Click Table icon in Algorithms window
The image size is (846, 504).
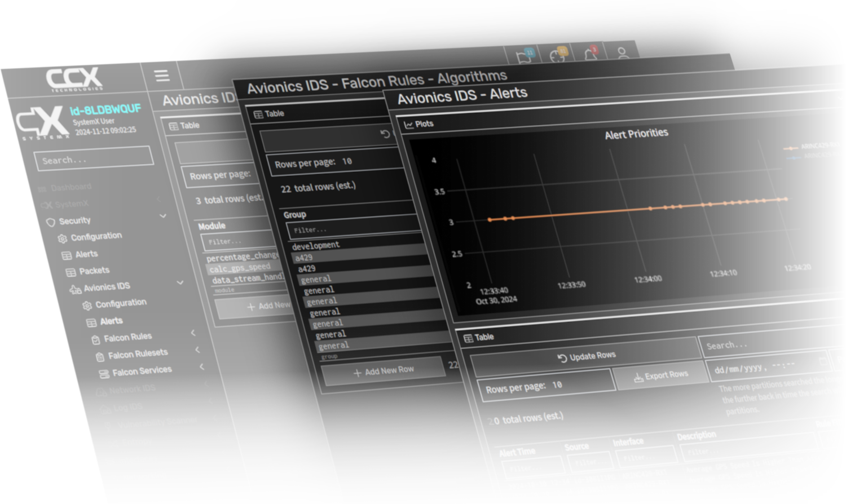tap(258, 114)
